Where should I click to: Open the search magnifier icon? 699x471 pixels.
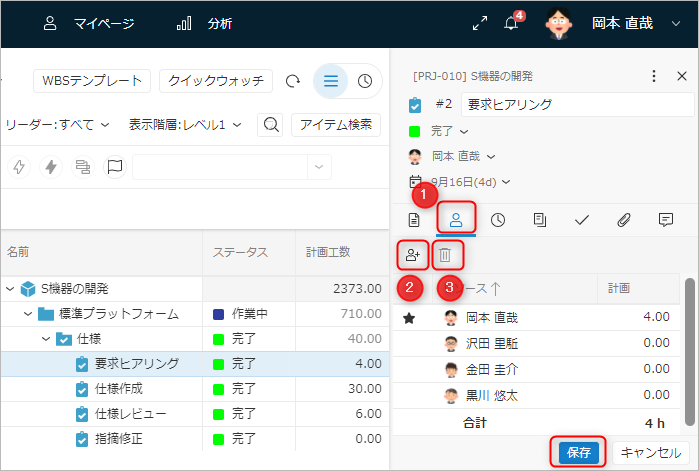[x=269, y=125]
